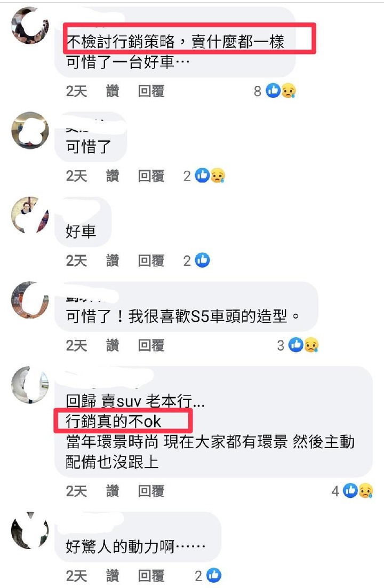Image resolution: width=384 pixels, height=588 pixels.
Task: Click the sad reaction emoji on 可惜了 comment
Action: (218, 175)
